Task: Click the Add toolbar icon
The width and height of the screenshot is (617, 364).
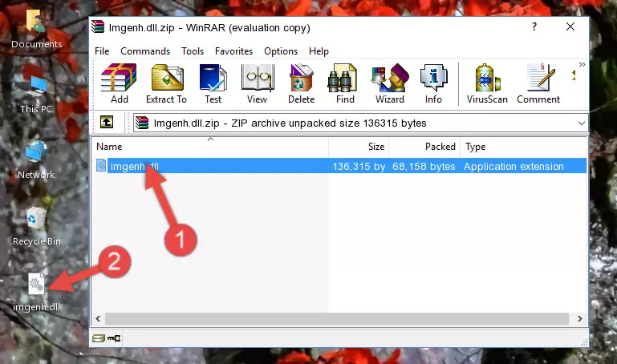Action: click(119, 83)
